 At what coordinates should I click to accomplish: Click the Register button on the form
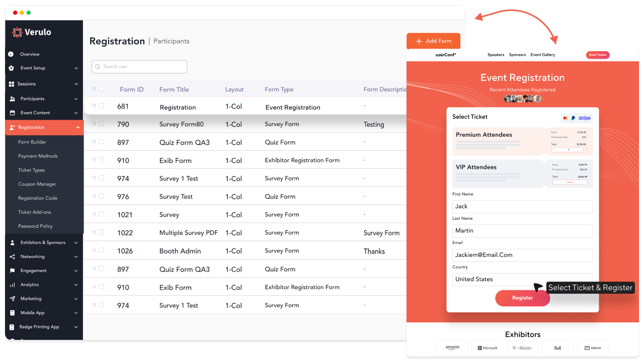[522, 298]
